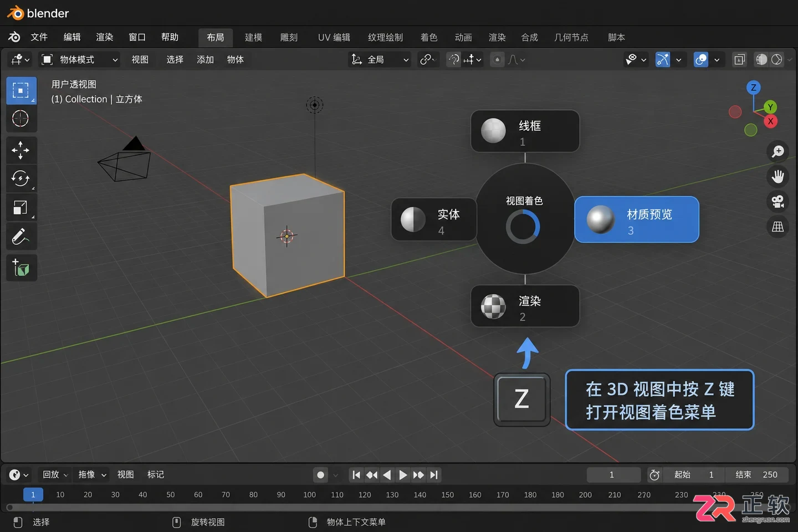Select the Box Select tool
798x532 pixels.
21,90
